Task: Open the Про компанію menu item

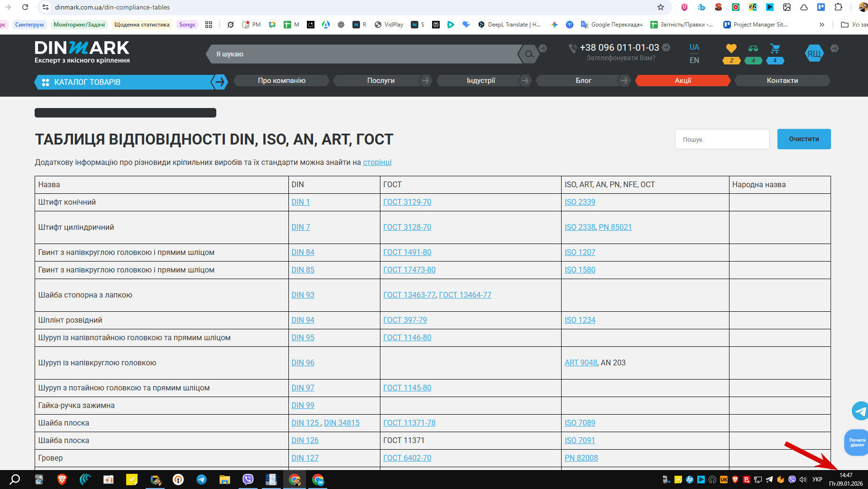Action: pyautogui.click(x=282, y=81)
